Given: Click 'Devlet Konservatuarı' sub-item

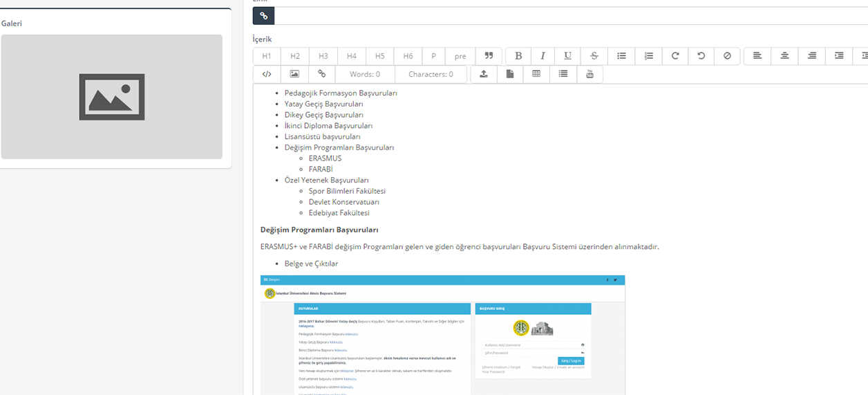Looking at the screenshot, I should tap(344, 202).
